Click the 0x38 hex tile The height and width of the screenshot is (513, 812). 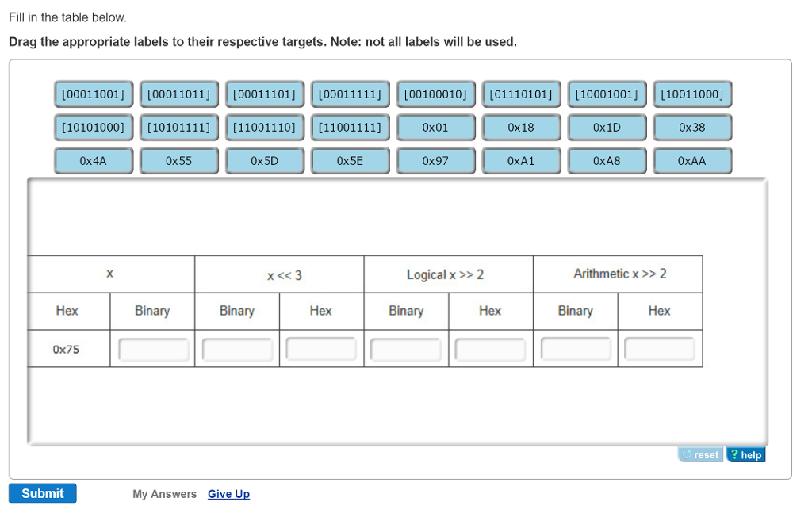click(692, 127)
